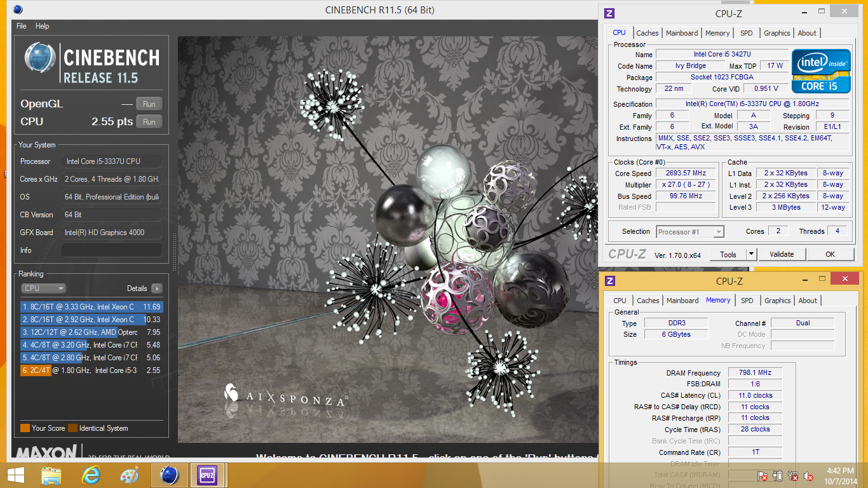The image size is (868, 488).
Task: Select Mainboard tab in the CPU-Z Memory window
Action: [x=682, y=301]
